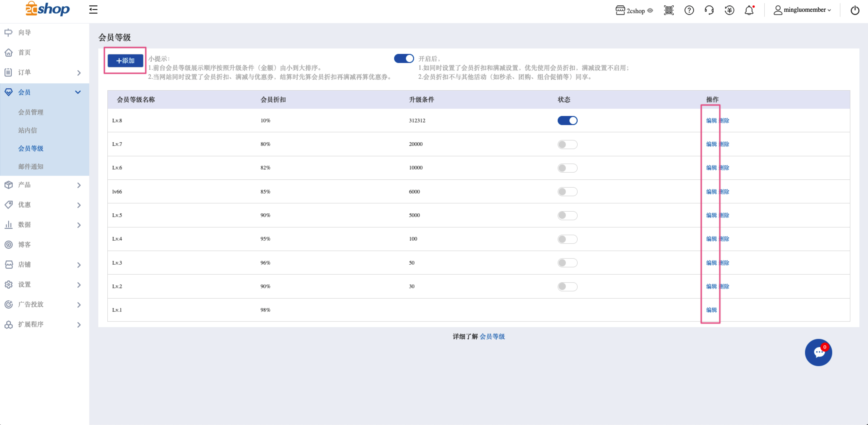Collapse the 会员 menu chevron
The image size is (868, 425).
coord(78,92)
